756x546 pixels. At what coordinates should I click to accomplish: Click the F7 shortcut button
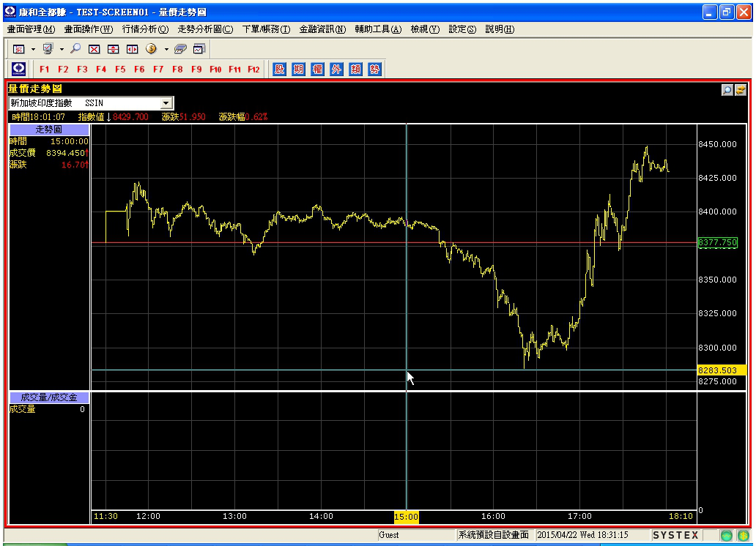click(158, 70)
